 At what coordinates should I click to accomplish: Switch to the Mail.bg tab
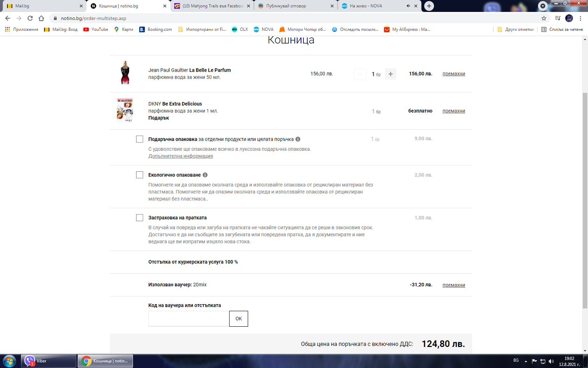(x=44, y=6)
